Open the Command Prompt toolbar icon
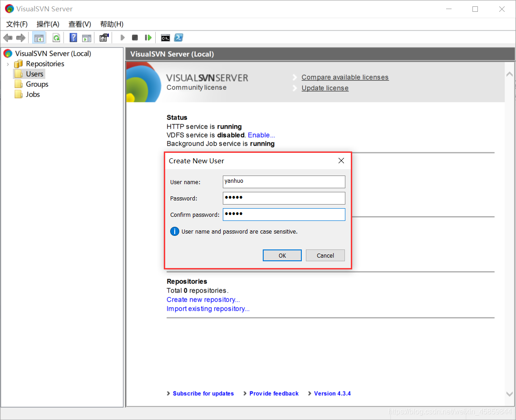Image resolution: width=516 pixels, height=420 pixels. pyautogui.click(x=166, y=38)
